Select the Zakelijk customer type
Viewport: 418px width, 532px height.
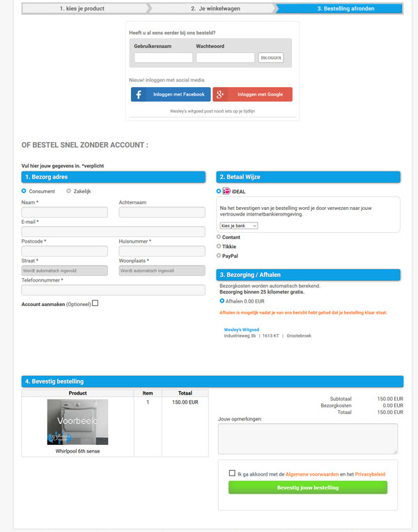coord(68,191)
